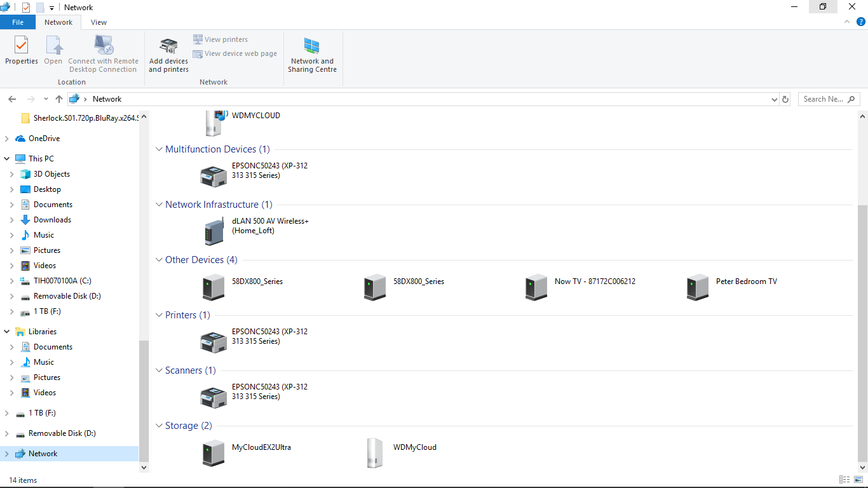
Task: Click the Up one level arrow
Action: [59, 99]
